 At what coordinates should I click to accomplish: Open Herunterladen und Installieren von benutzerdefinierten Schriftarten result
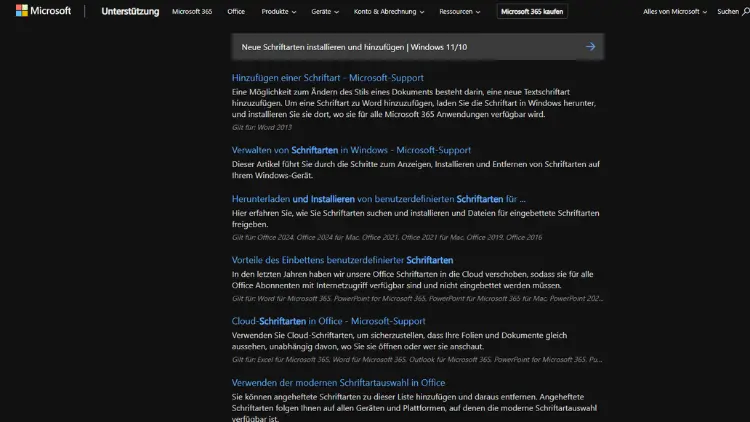pos(378,199)
